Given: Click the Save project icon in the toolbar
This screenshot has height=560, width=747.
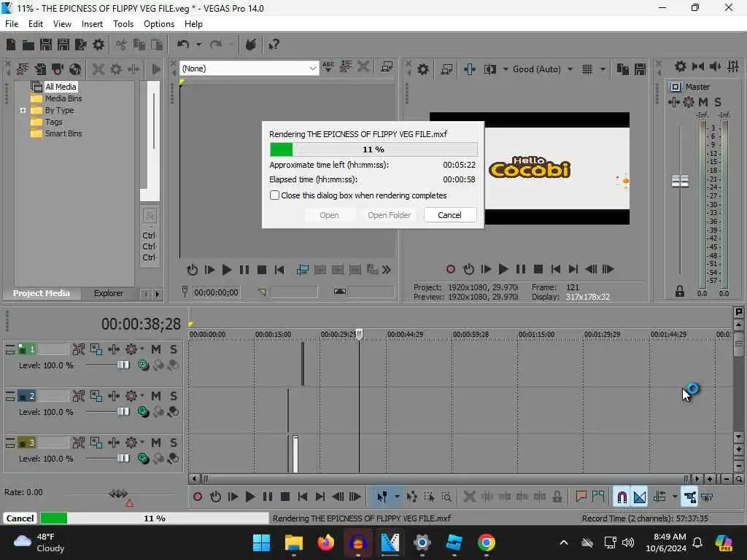Looking at the screenshot, I should [x=46, y=44].
